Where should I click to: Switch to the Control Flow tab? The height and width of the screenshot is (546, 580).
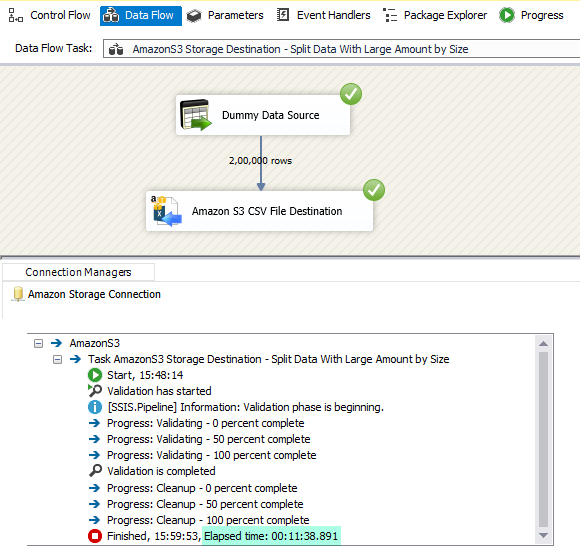(x=49, y=16)
